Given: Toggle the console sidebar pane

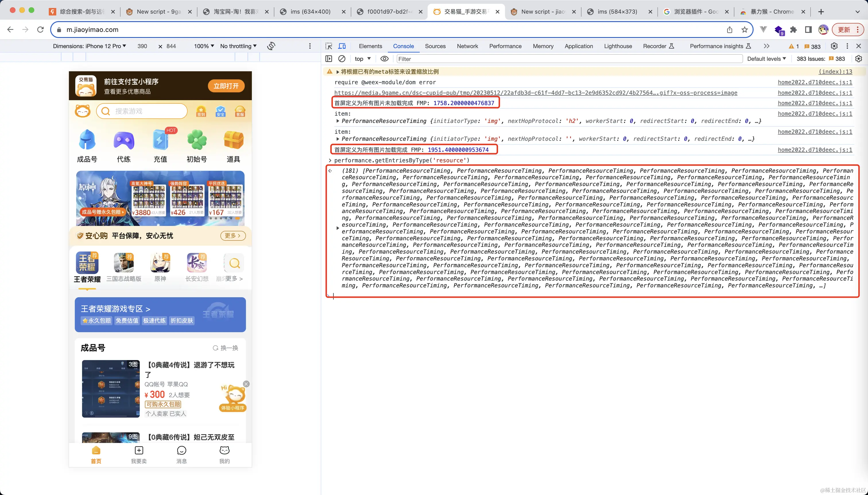Looking at the screenshot, I should click(328, 59).
